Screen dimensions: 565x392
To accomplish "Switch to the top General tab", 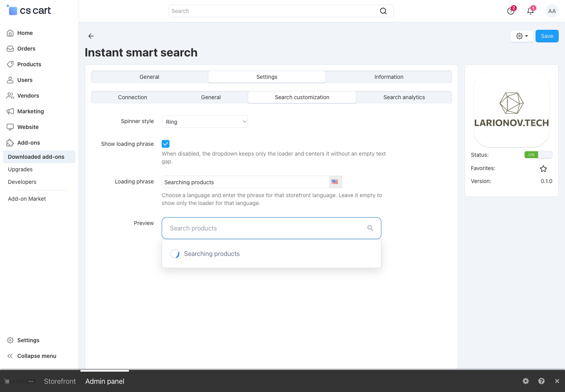I will point(149,77).
